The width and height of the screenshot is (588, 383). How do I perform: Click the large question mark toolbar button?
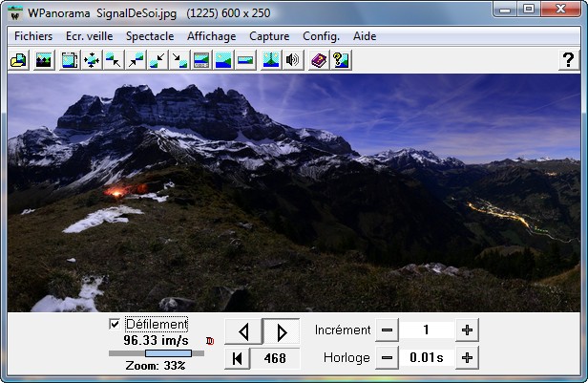[569, 60]
